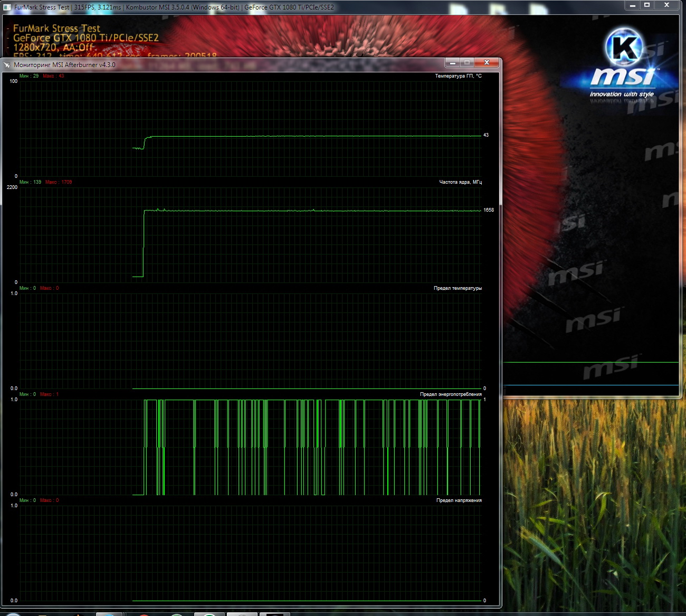Click the Kombustor window icon in its title bar
Viewport: 686px width, 616px height.
pyautogui.click(x=7, y=7)
